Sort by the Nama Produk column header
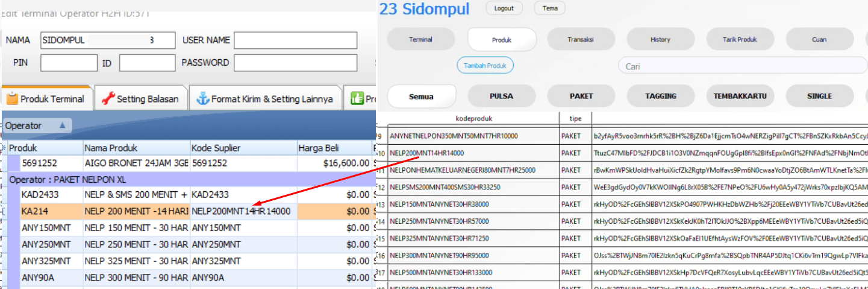868x289 pixels. [x=136, y=148]
